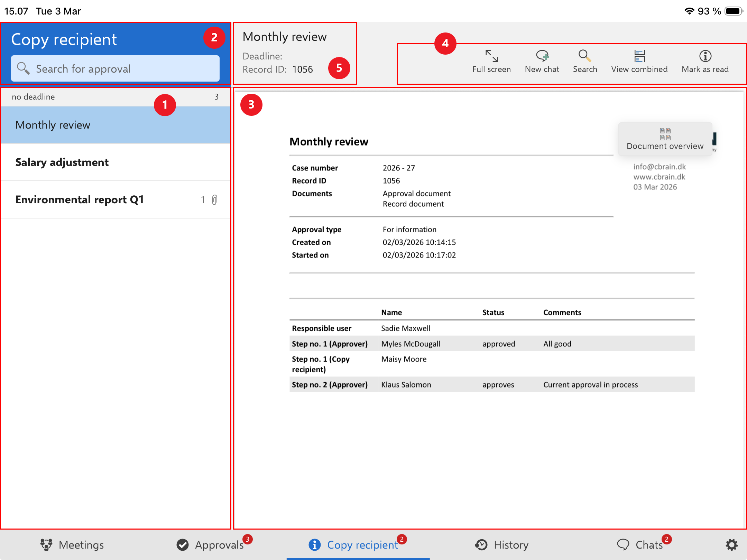Click the Chats tab notification badge

coord(666,539)
